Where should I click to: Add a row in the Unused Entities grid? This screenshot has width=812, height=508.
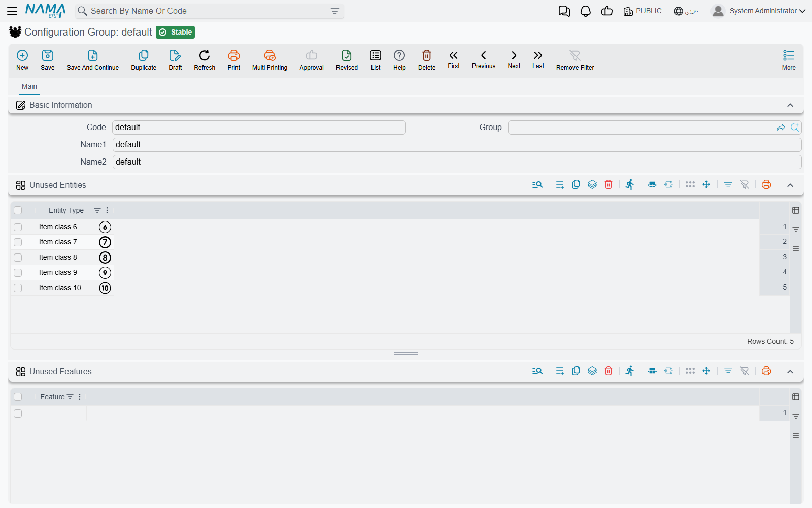pyautogui.click(x=560, y=185)
